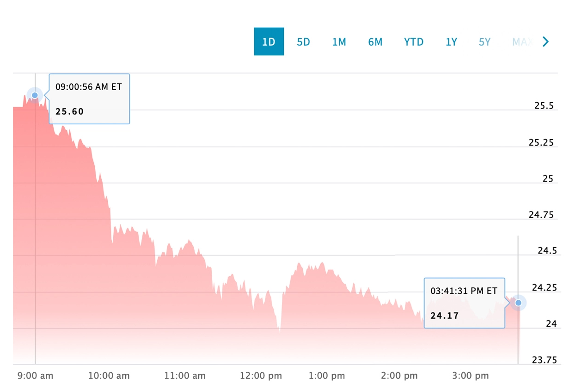The height and width of the screenshot is (389, 588).
Task: Select the MAX time range
Action: click(522, 42)
